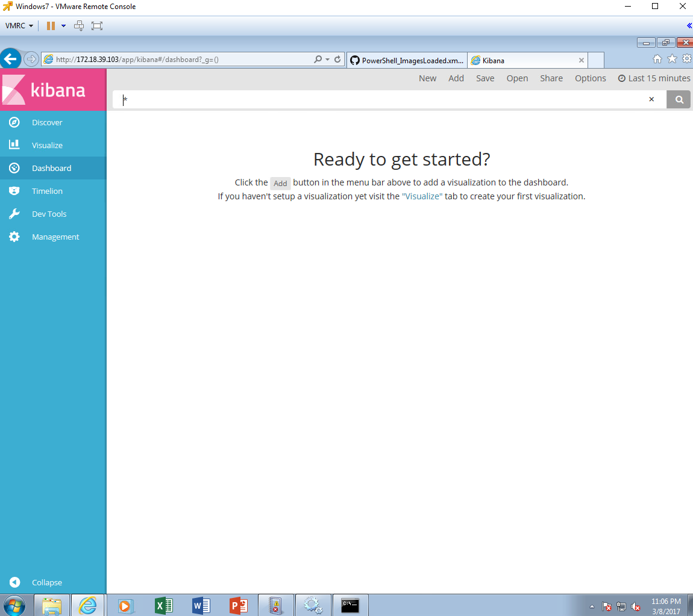Open the VMRC dropdown menu
The image size is (693, 616).
click(19, 26)
